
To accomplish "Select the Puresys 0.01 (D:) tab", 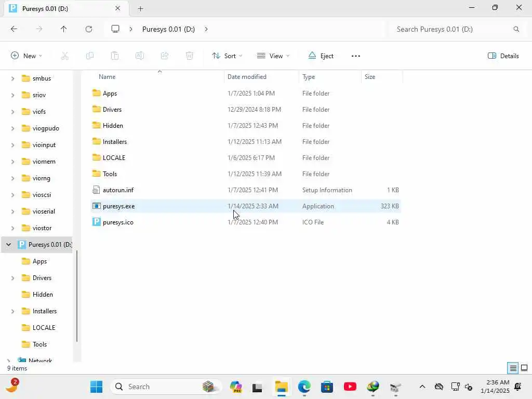I will (x=66, y=8).
